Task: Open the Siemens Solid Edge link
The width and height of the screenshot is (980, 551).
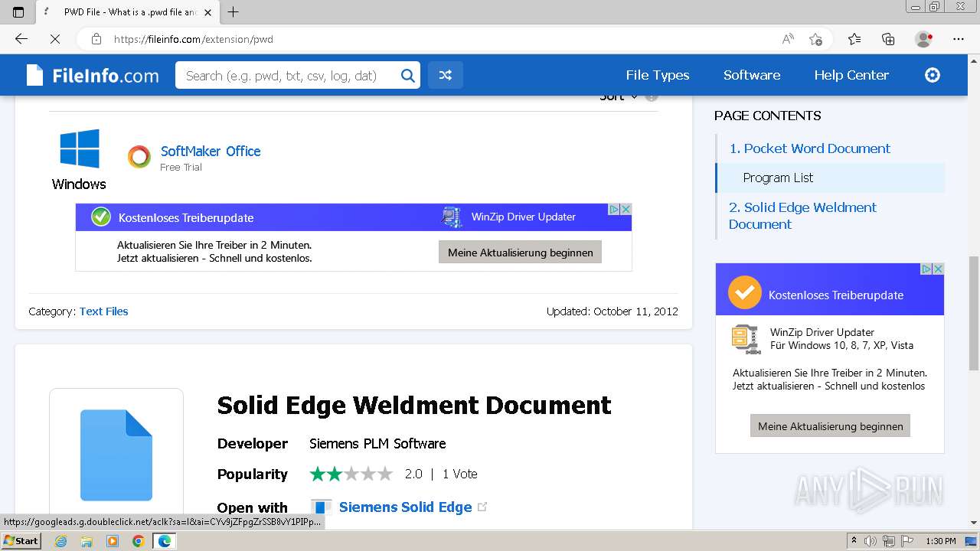Action: (405, 507)
